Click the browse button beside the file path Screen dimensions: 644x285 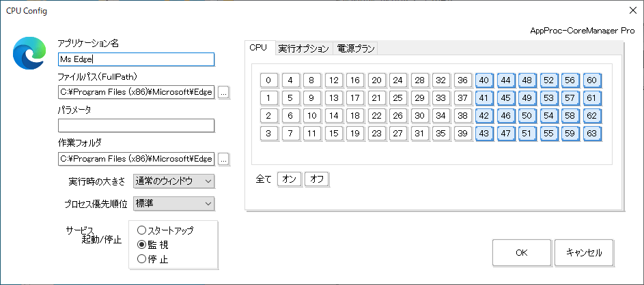[224, 92]
